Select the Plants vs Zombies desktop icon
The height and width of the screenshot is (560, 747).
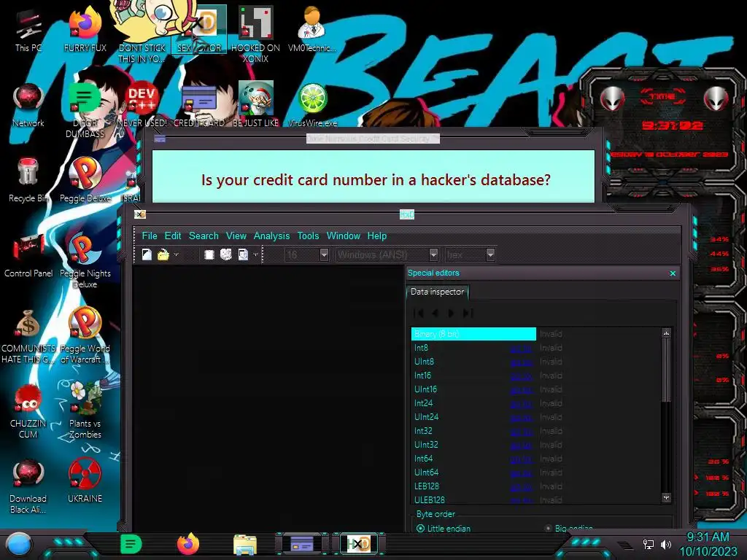pyautogui.click(x=85, y=410)
